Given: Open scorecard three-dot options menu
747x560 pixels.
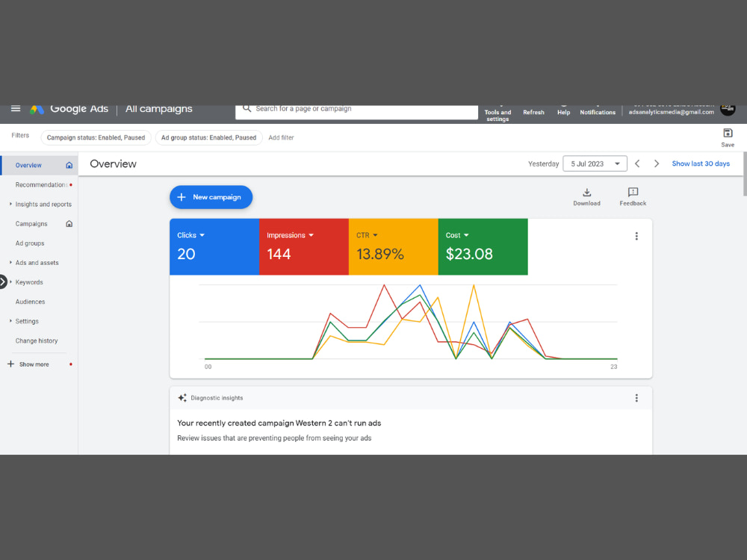Looking at the screenshot, I should [x=636, y=236].
